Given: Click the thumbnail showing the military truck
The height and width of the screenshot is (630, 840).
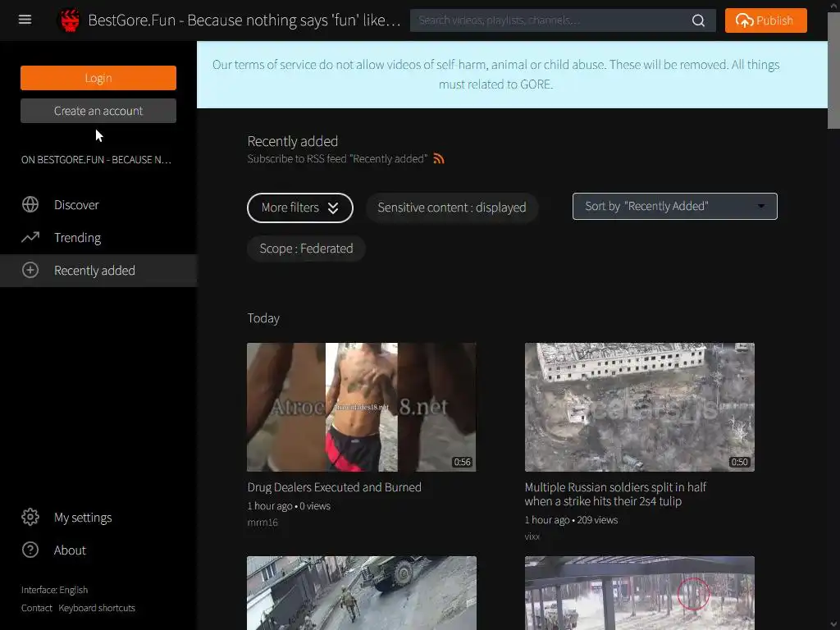Looking at the screenshot, I should point(362,593).
